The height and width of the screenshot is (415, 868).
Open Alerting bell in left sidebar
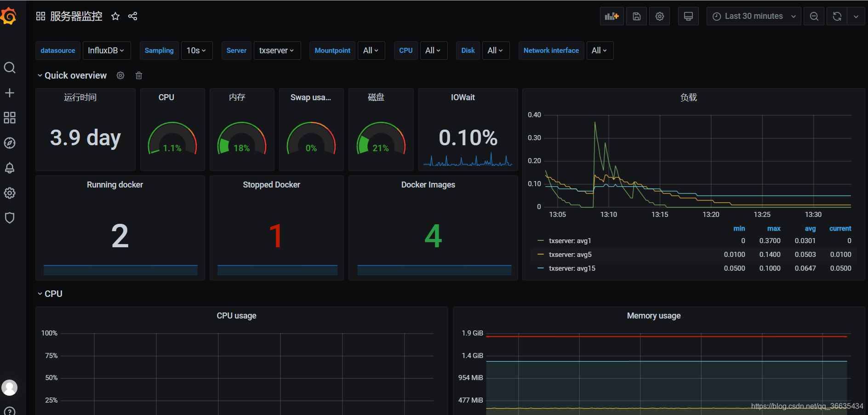10,168
